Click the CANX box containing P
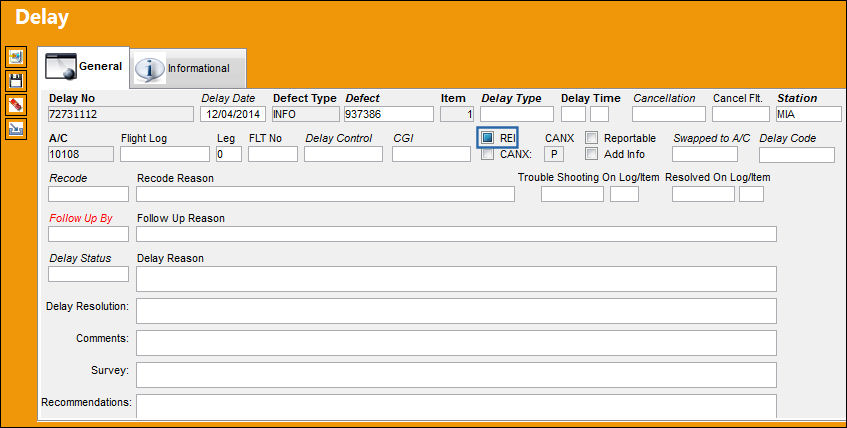This screenshot has height=428, width=847. click(x=554, y=154)
